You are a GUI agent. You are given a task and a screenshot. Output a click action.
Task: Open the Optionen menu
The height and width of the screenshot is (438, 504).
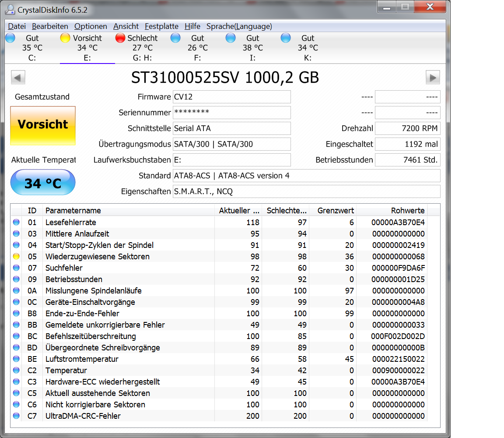point(91,26)
